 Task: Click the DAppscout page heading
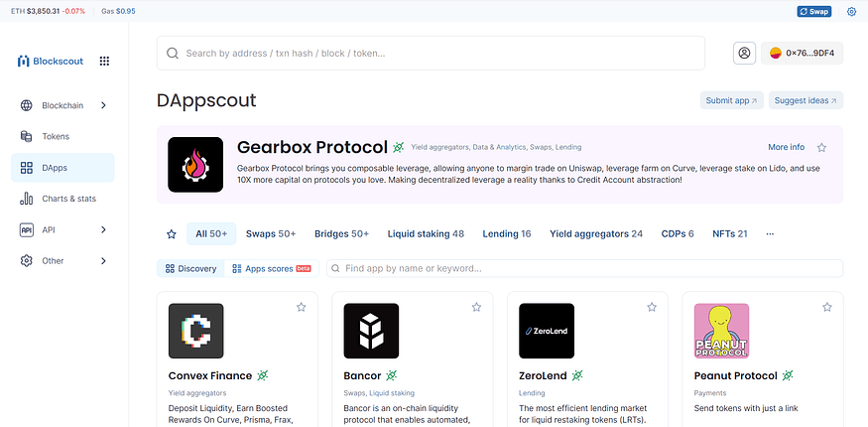206,100
